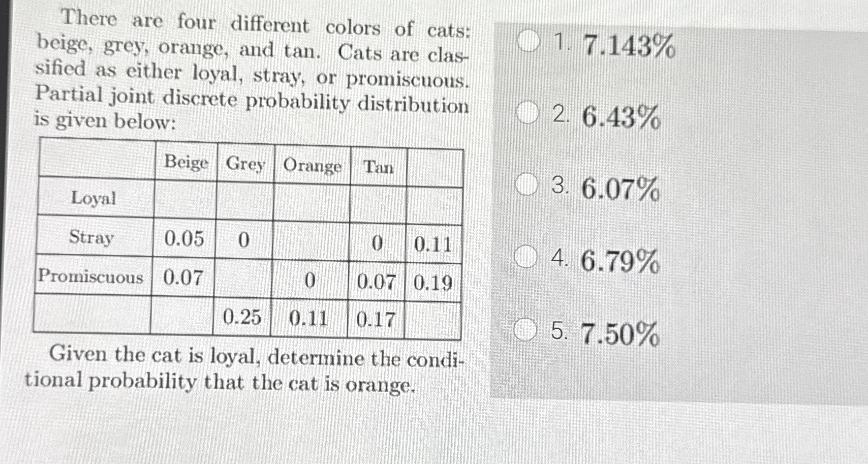Viewport: 868px width, 464px height.
Task: Click the Beige column header
Action: coord(186,164)
